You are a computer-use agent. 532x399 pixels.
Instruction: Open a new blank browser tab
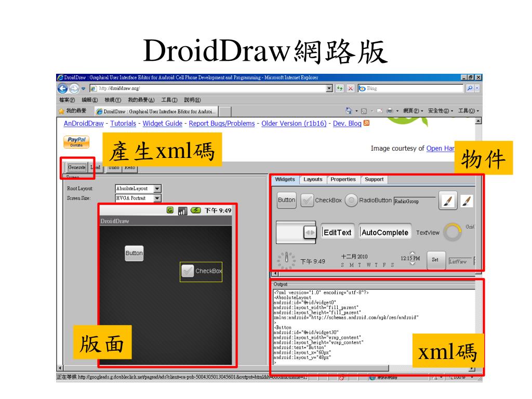click(225, 112)
